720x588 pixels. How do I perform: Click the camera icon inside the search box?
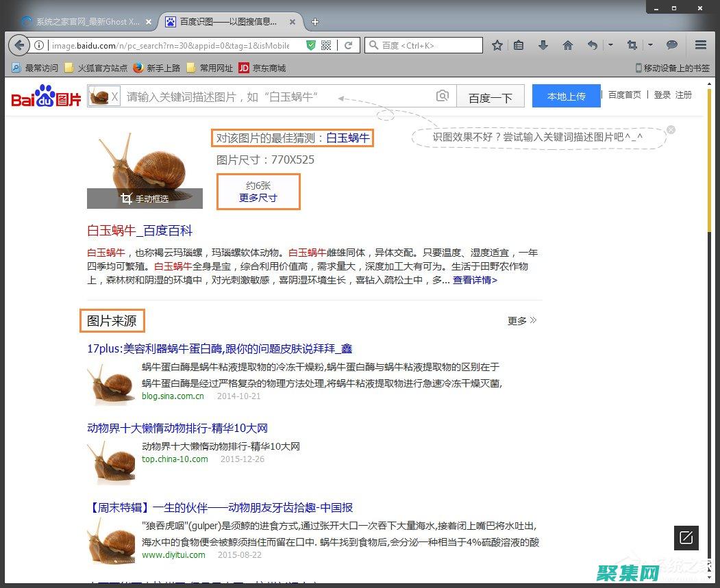pyautogui.click(x=443, y=96)
